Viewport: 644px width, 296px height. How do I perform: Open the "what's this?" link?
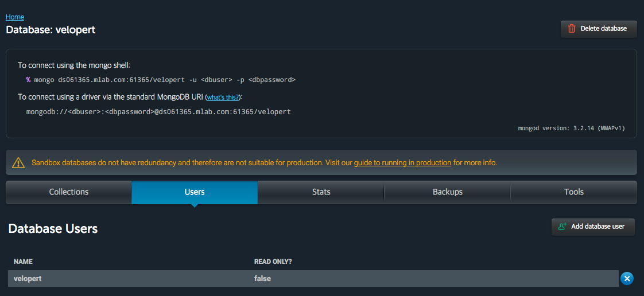pyautogui.click(x=223, y=98)
